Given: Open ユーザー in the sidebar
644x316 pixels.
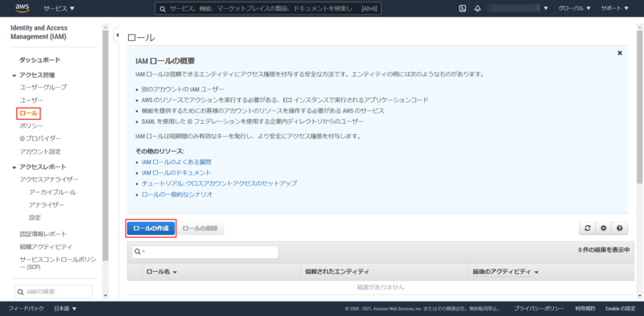Looking at the screenshot, I should [x=31, y=101].
